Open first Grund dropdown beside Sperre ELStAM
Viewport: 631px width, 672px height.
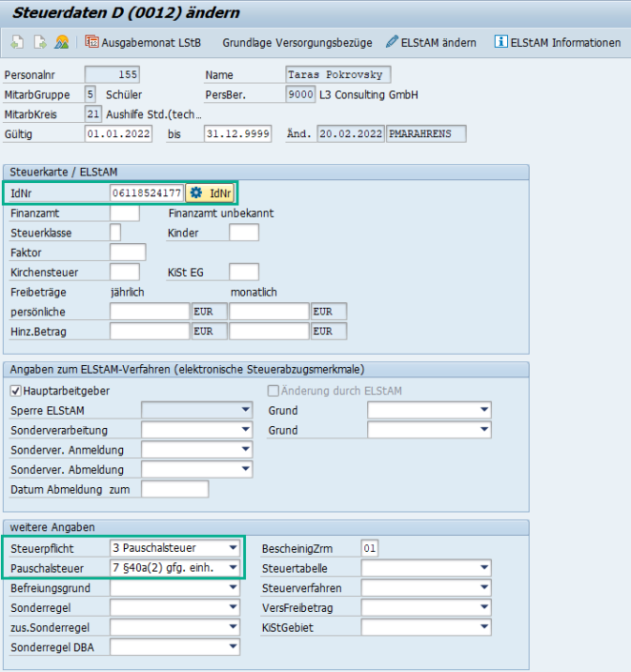pyautogui.click(x=429, y=410)
